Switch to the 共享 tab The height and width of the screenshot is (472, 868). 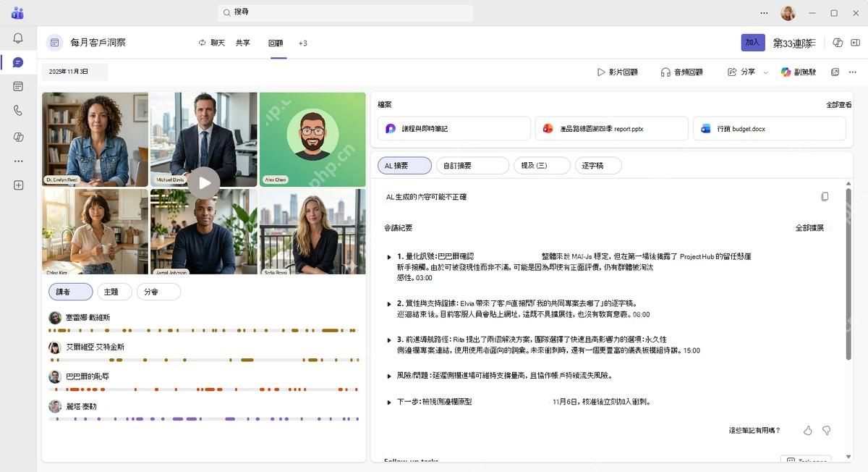point(242,43)
